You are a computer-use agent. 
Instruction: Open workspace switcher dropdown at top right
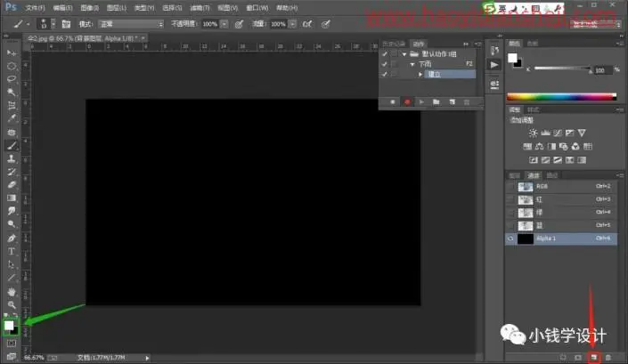(x=595, y=24)
